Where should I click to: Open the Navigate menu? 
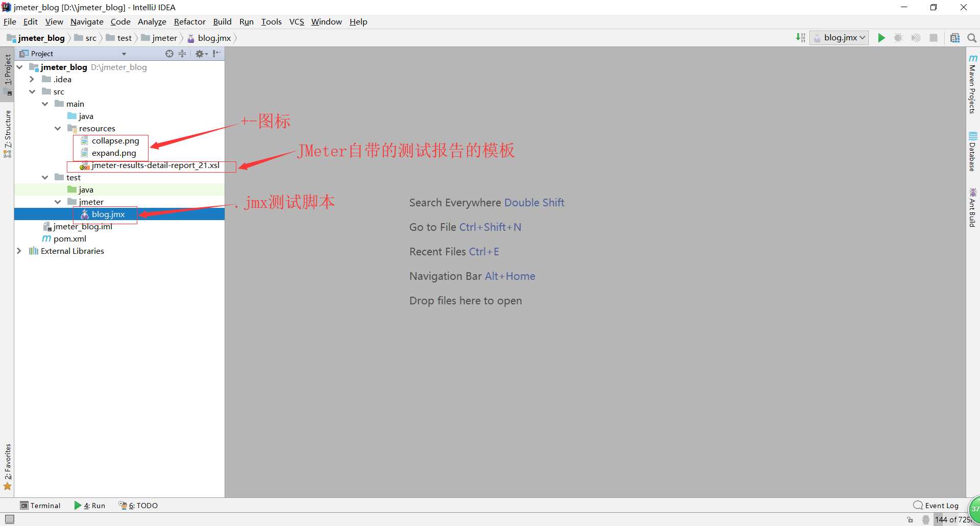point(87,21)
